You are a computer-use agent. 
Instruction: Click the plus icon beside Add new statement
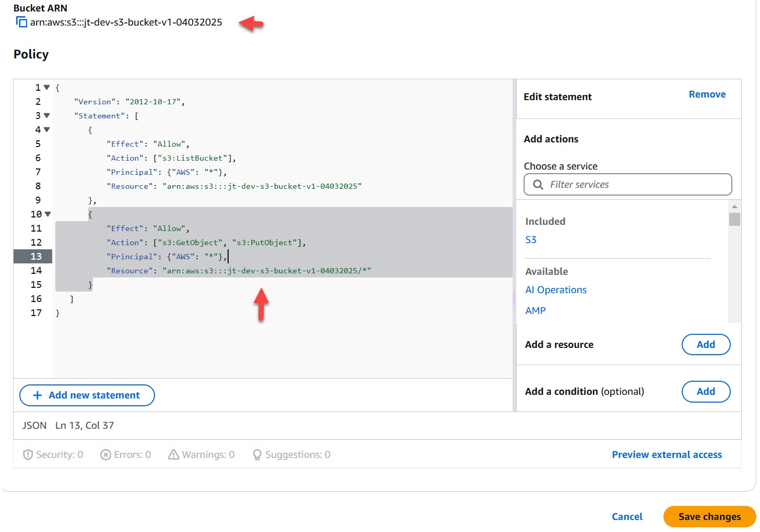click(37, 395)
